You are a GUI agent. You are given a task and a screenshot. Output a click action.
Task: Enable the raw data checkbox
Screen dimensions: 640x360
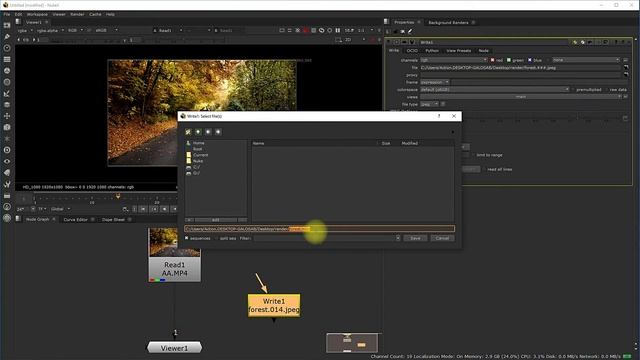[606, 89]
